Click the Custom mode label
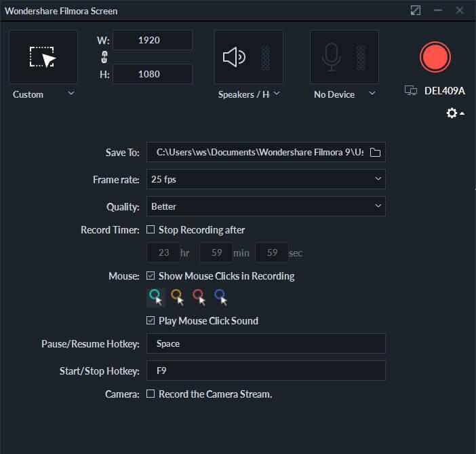The height and width of the screenshot is (454, 476). (x=28, y=94)
